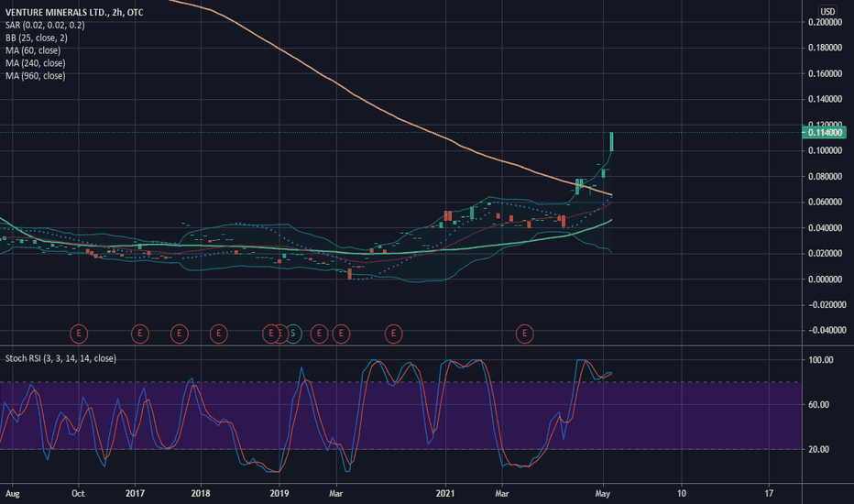
Task: Click the 2019 time axis label
Action: click(279, 493)
